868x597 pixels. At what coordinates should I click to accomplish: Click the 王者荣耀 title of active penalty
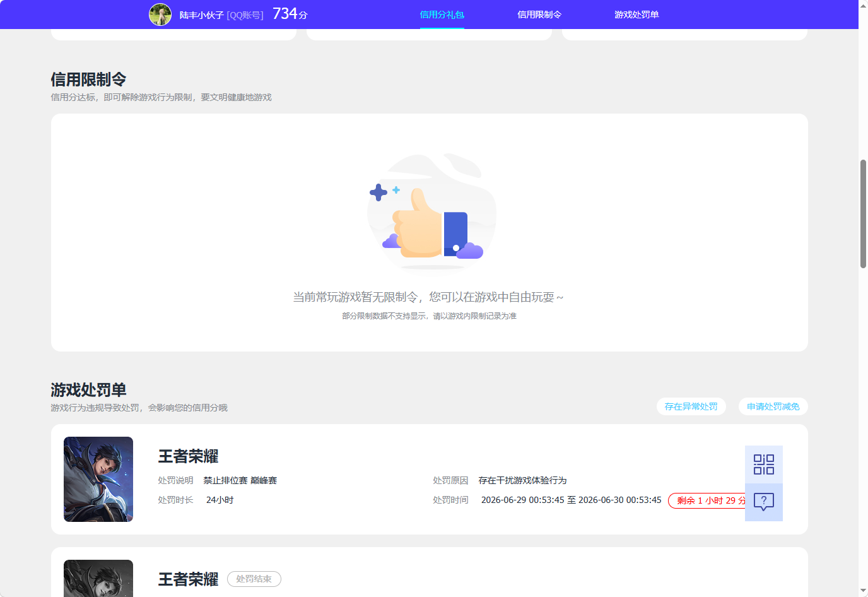pos(188,456)
